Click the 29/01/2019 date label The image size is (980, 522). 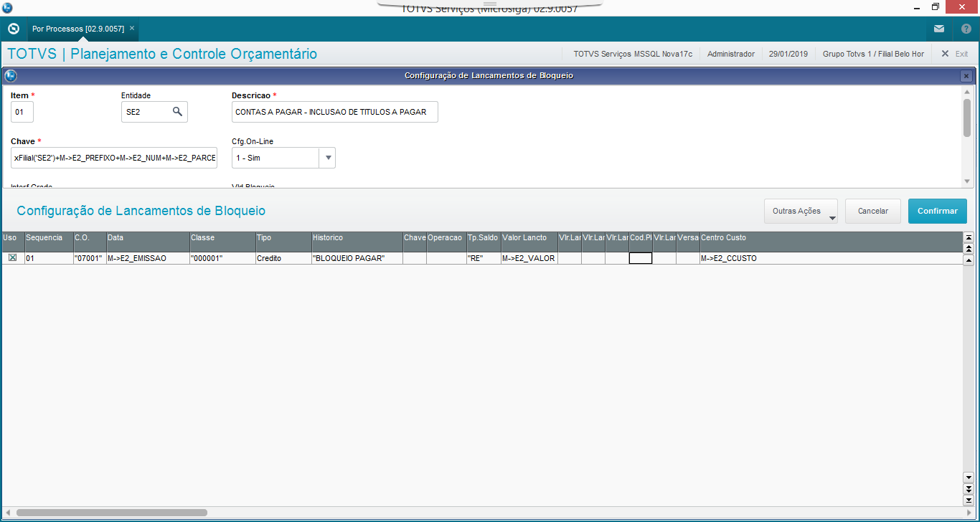click(x=788, y=54)
